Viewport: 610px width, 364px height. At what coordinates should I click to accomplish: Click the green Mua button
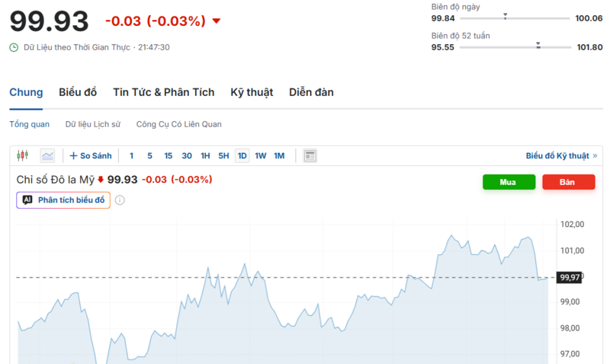coord(509,182)
